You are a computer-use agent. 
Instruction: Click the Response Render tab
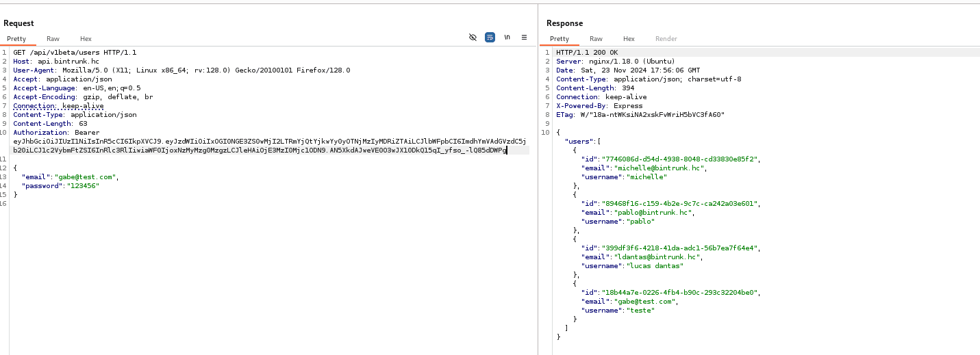tap(666, 39)
